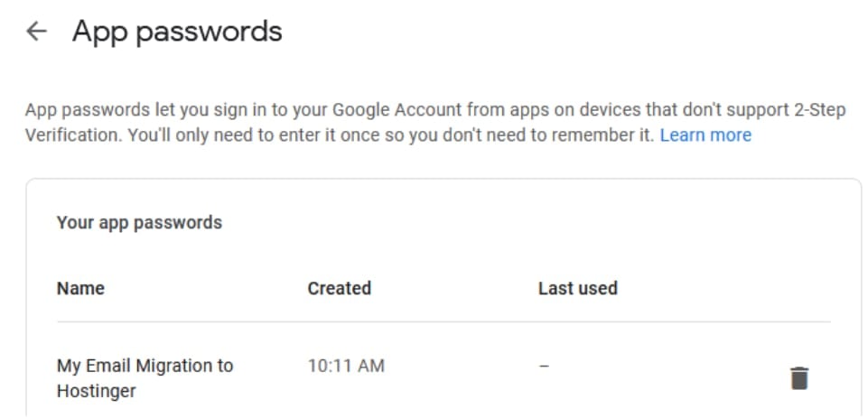Open the Learn more link
This screenshot has width=868, height=418.
pyautogui.click(x=705, y=135)
